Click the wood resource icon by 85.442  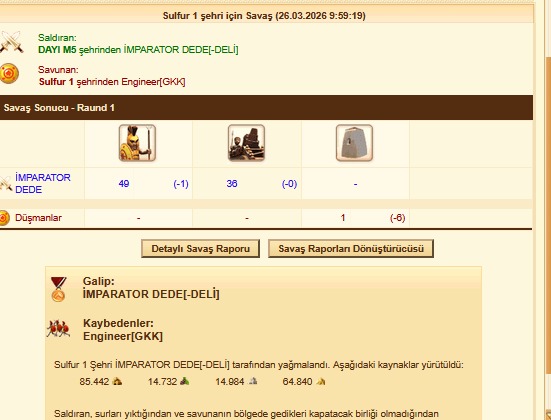pos(117,381)
